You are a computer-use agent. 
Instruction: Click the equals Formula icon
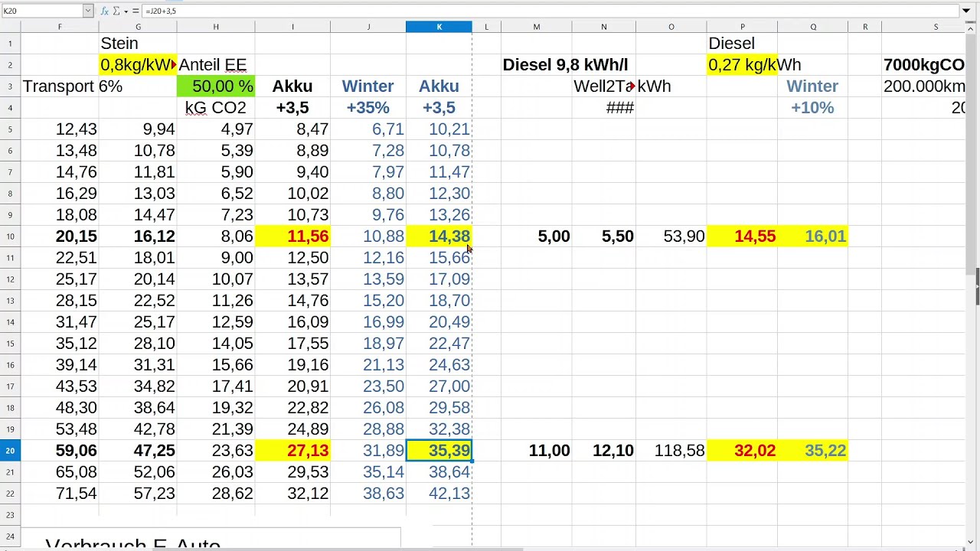136,11
